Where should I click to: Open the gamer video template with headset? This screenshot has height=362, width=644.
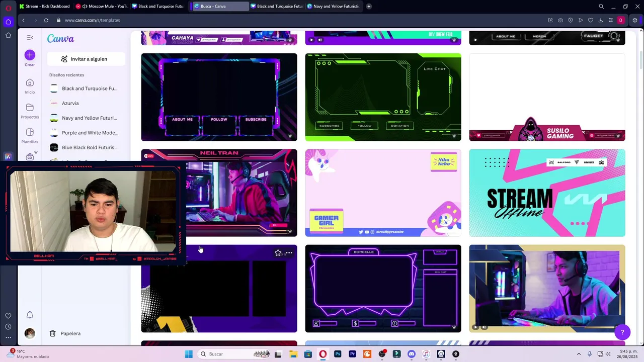point(547,289)
